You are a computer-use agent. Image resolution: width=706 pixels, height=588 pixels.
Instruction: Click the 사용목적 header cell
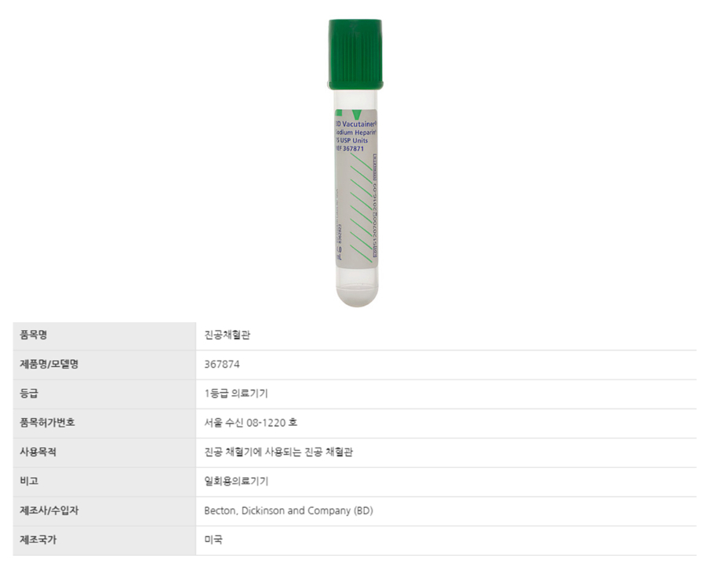tap(38, 452)
